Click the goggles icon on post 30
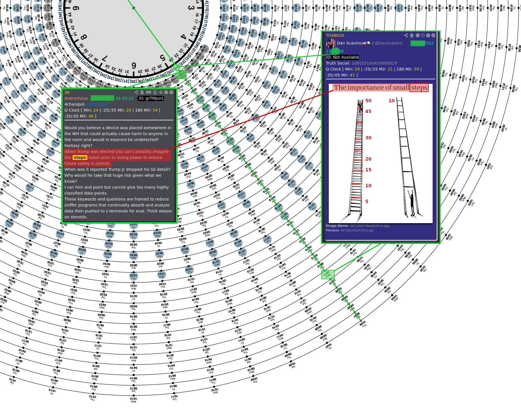Screen dimensions: 521x420 point(148,92)
